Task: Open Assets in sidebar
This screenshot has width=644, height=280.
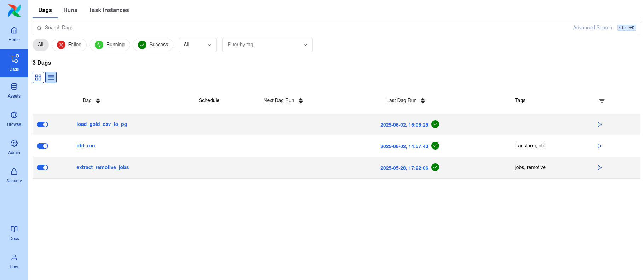Action: tap(14, 91)
